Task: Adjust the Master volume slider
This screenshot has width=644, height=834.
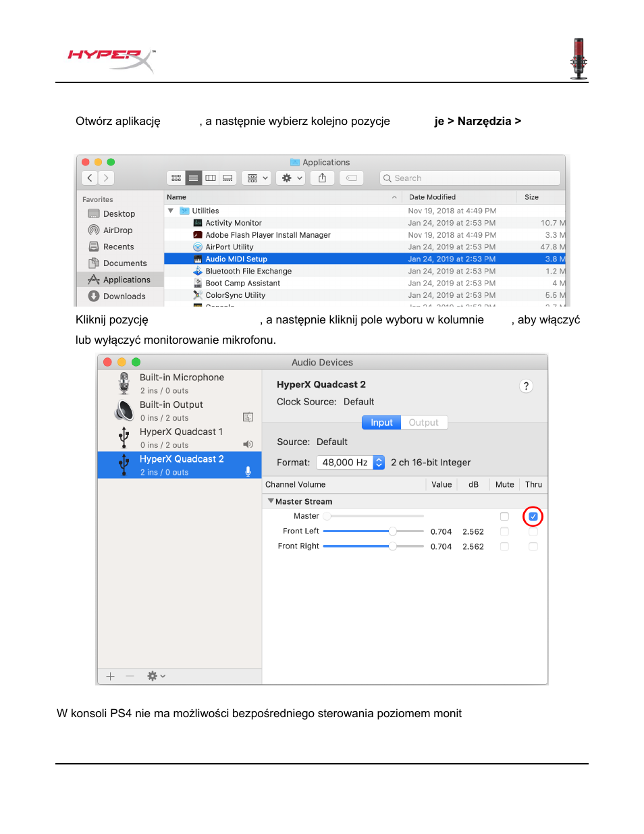Action: point(373,516)
